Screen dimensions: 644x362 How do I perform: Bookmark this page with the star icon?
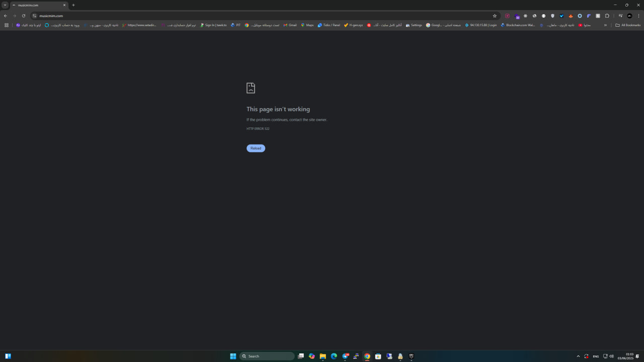(495, 16)
